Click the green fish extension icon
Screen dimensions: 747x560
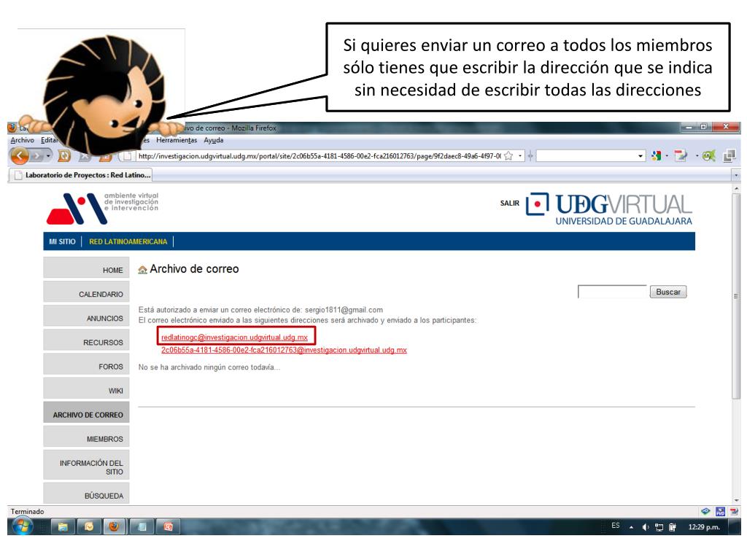708,156
